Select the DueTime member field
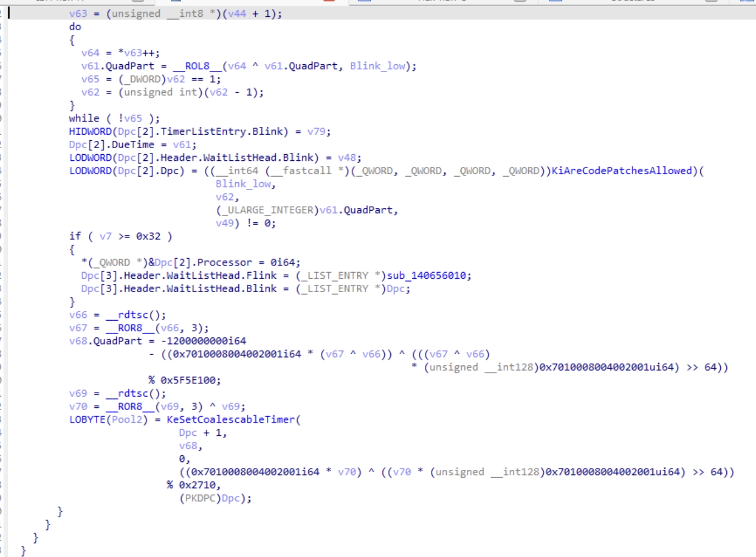This screenshot has width=756, height=557. (x=132, y=145)
